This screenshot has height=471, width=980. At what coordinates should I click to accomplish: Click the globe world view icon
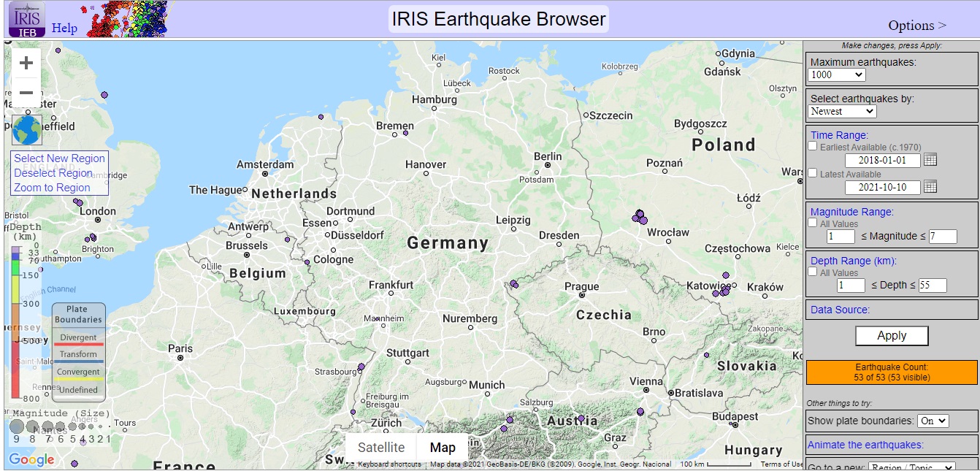(27, 130)
